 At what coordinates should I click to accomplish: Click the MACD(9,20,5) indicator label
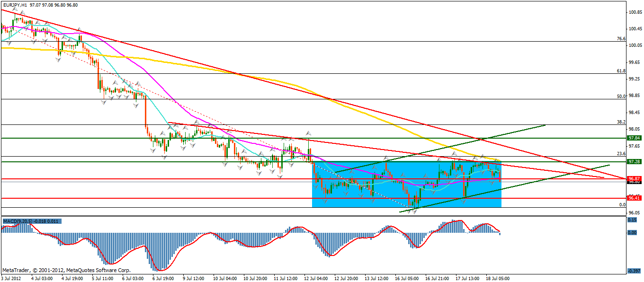tap(18, 221)
